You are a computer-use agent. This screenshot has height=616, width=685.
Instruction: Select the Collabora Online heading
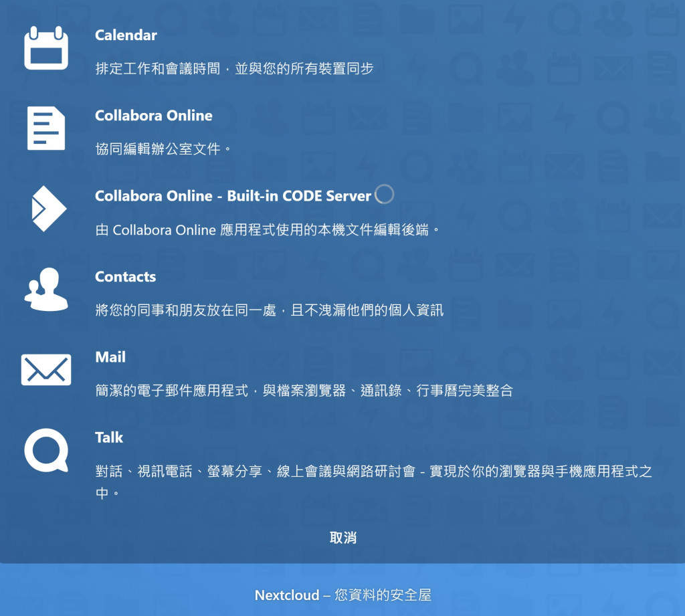(154, 116)
